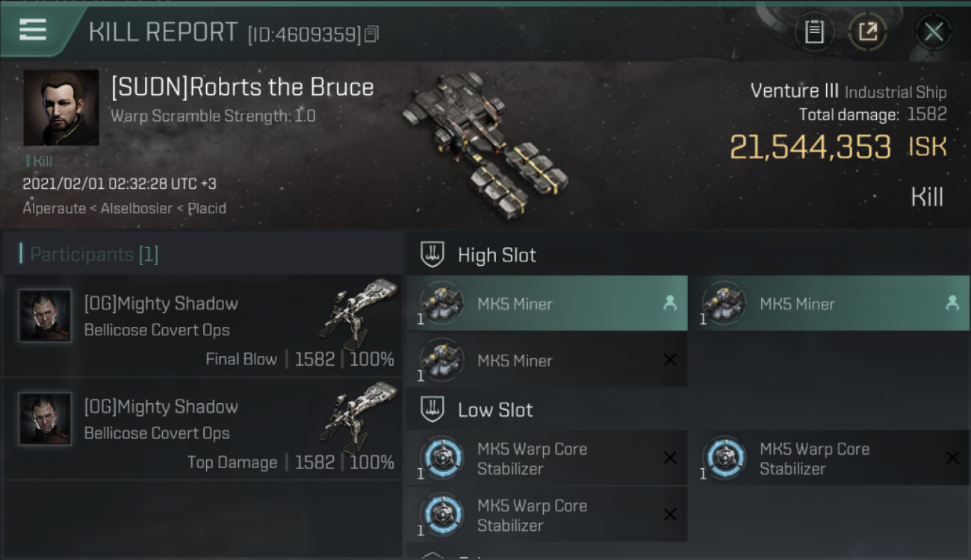Click the destroyed MK5 Miner X mark
This screenshot has width=971, height=560.
(670, 360)
